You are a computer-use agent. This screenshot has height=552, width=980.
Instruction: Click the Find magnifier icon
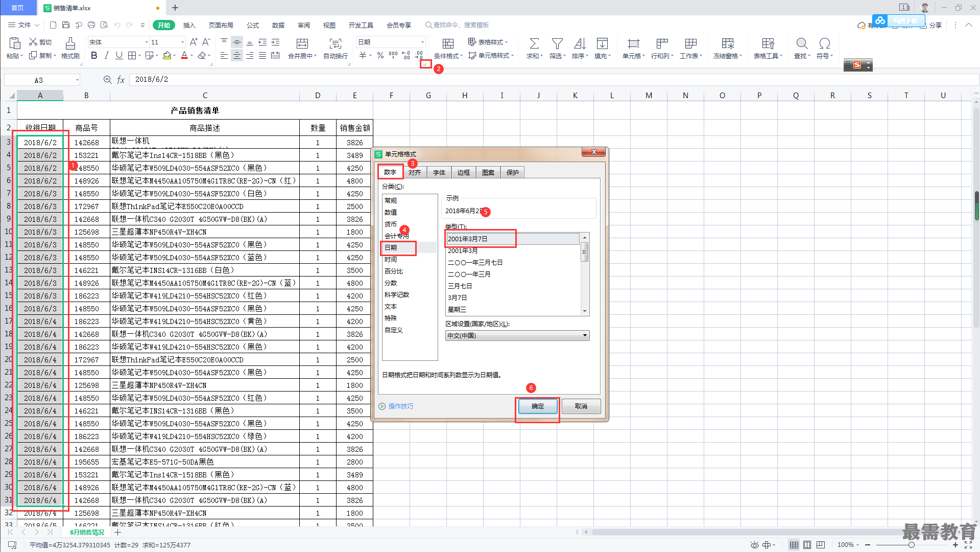click(802, 43)
